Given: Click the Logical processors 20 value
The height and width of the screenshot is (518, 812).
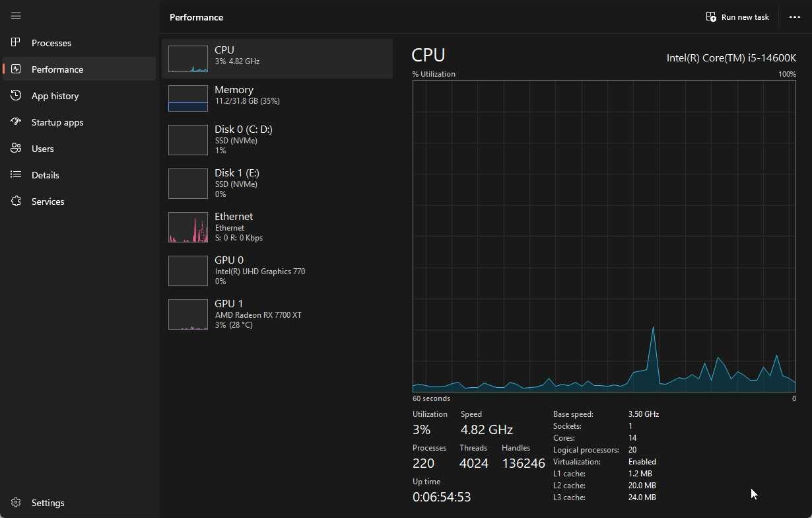Looking at the screenshot, I should click(x=632, y=450).
